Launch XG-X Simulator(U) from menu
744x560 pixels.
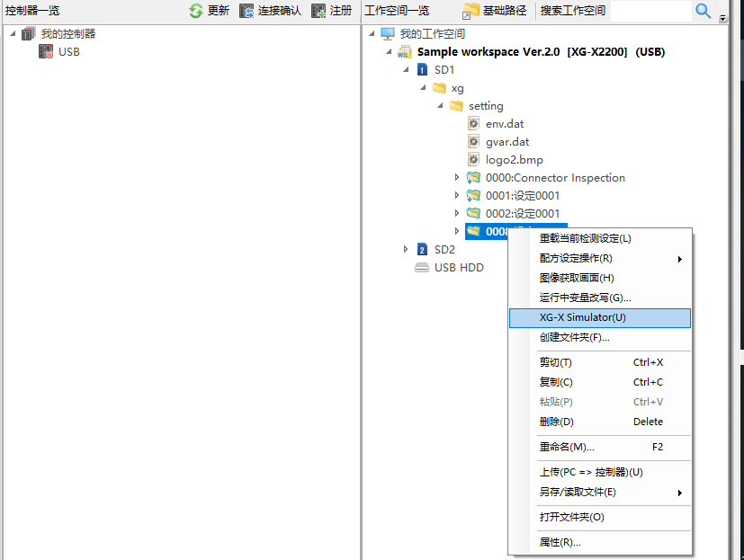pos(600,317)
